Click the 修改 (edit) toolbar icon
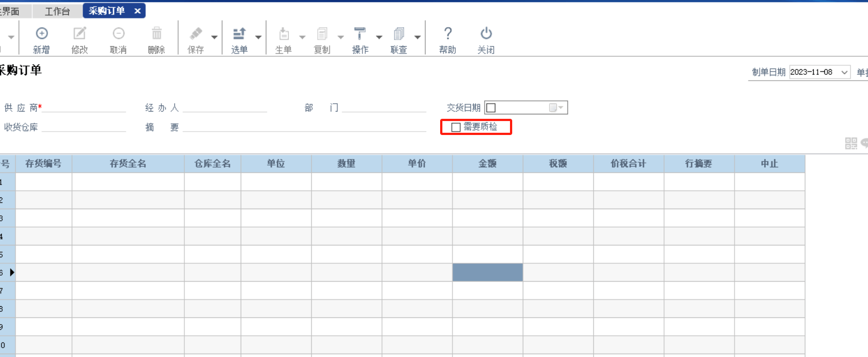The width and height of the screenshot is (868, 357). (80, 33)
